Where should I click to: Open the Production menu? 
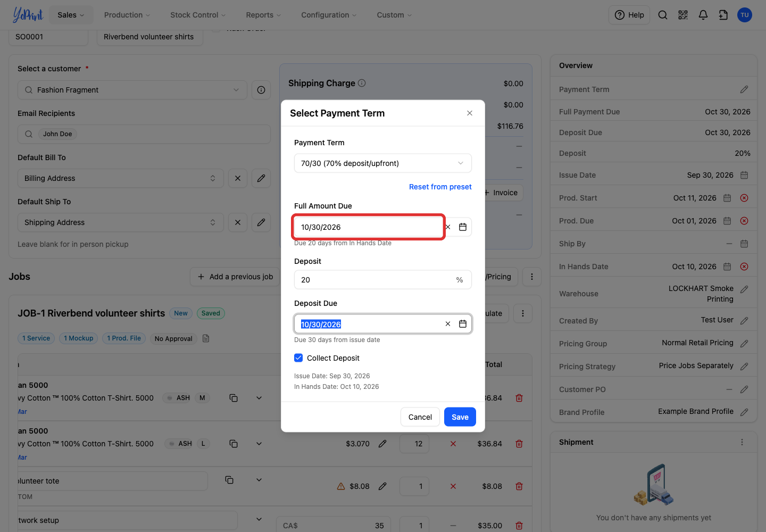[127, 15]
